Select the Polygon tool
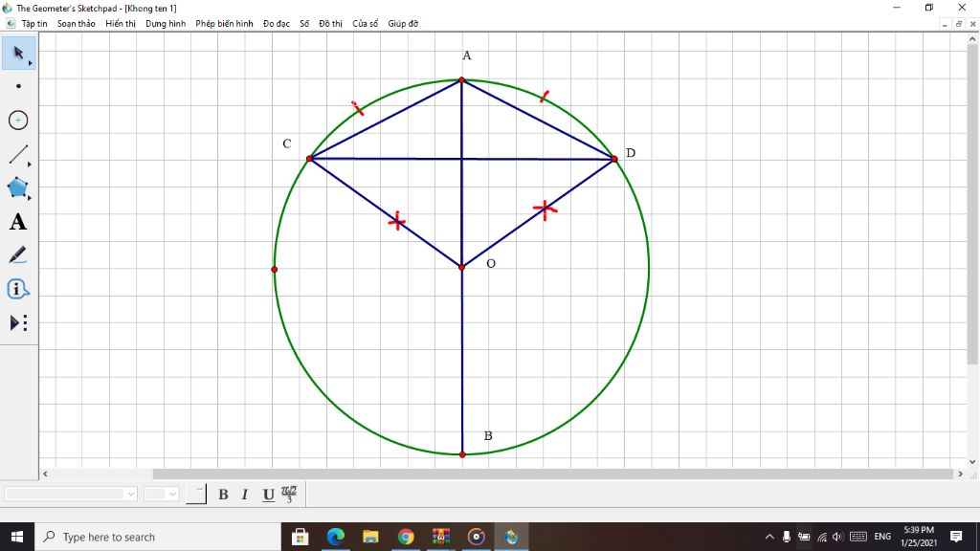 [18, 187]
